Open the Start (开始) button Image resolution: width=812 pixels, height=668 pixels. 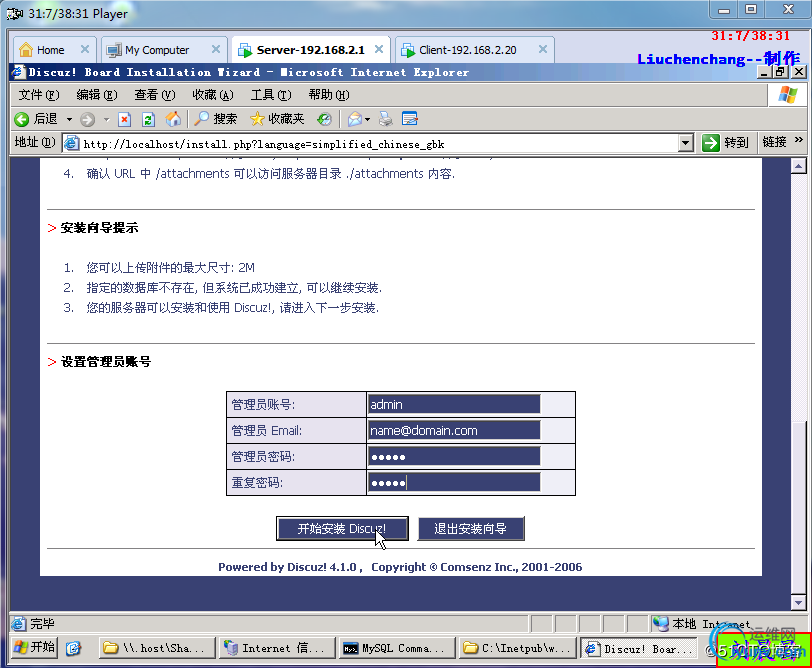pyautogui.click(x=34, y=647)
